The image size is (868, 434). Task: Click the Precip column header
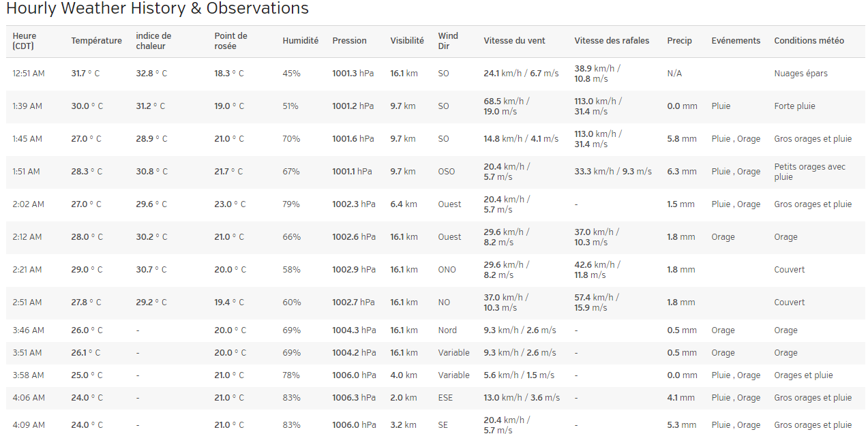(679, 41)
